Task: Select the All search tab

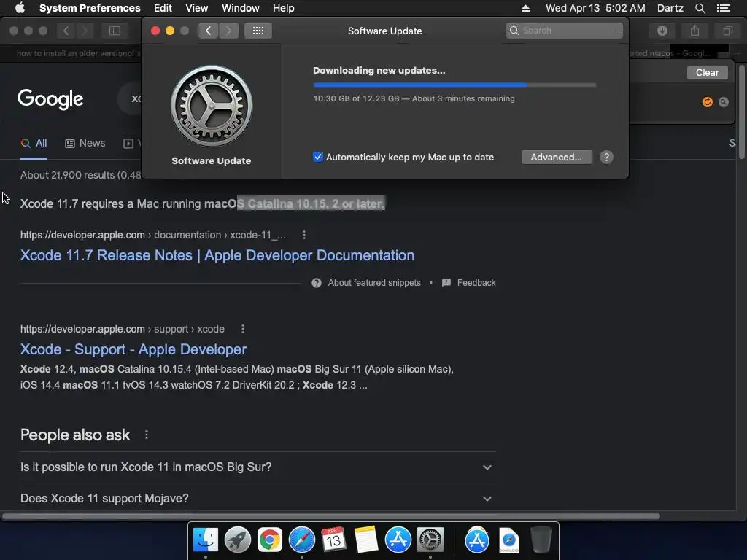Action: (x=34, y=144)
